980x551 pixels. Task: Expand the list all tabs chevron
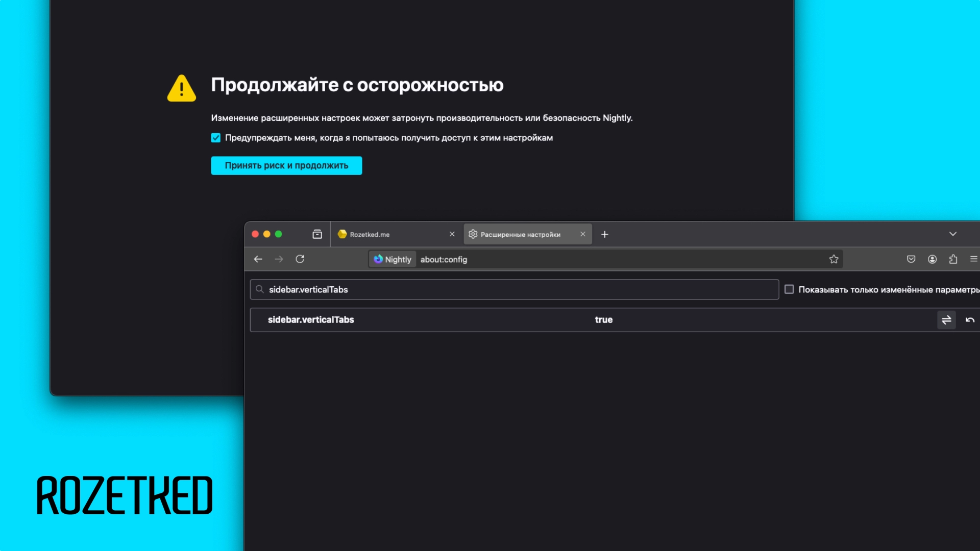[952, 234]
